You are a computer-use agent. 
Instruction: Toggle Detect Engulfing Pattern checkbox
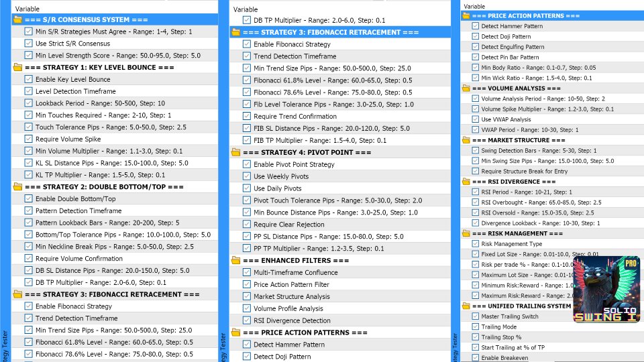pos(475,47)
